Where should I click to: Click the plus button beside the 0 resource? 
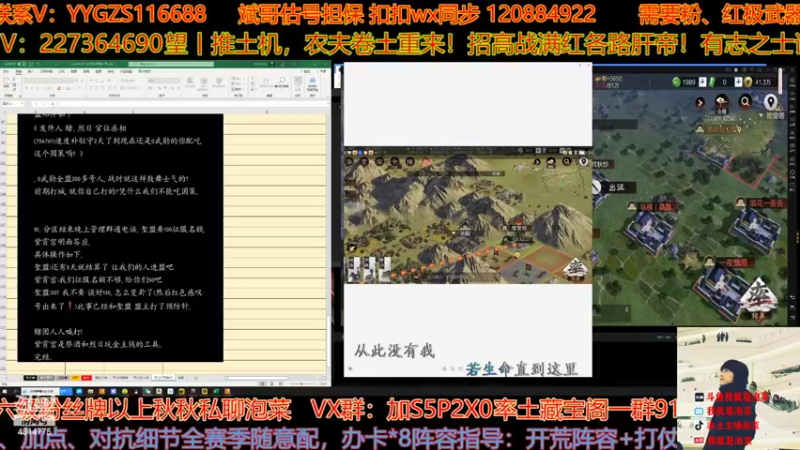point(738,82)
